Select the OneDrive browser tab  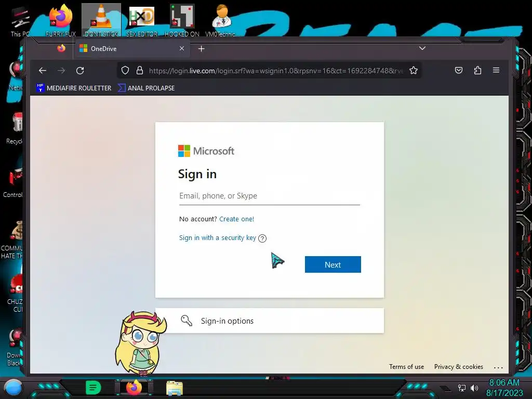[x=132, y=48]
